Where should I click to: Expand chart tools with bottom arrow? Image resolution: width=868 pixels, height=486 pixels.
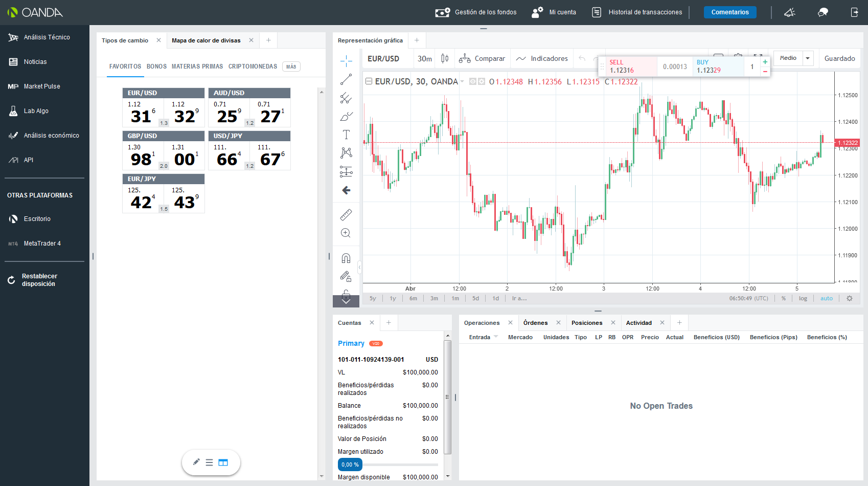coord(346,301)
